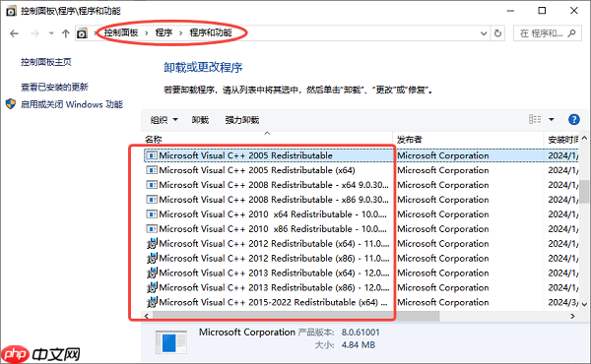Image resolution: width=591 pixels, height=364 pixels.
Task: Click installer icon of 2012 (x64) row
Action: (x=152, y=244)
